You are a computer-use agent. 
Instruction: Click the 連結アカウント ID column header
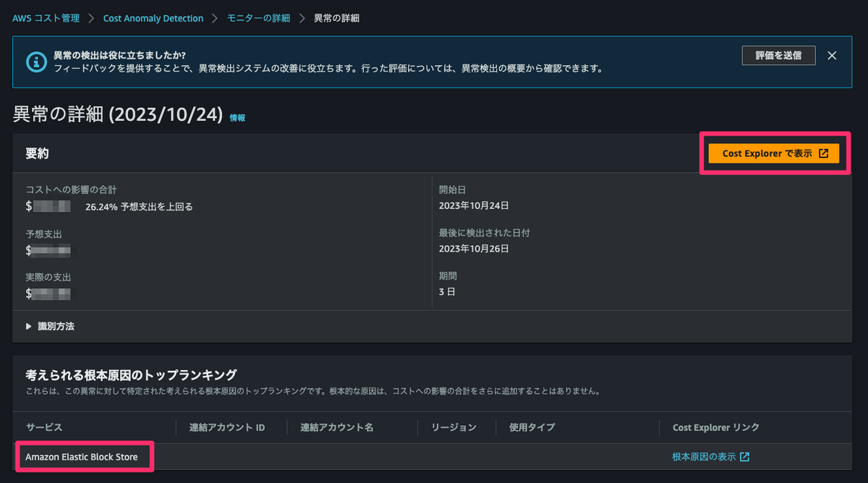[x=227, y=427]
